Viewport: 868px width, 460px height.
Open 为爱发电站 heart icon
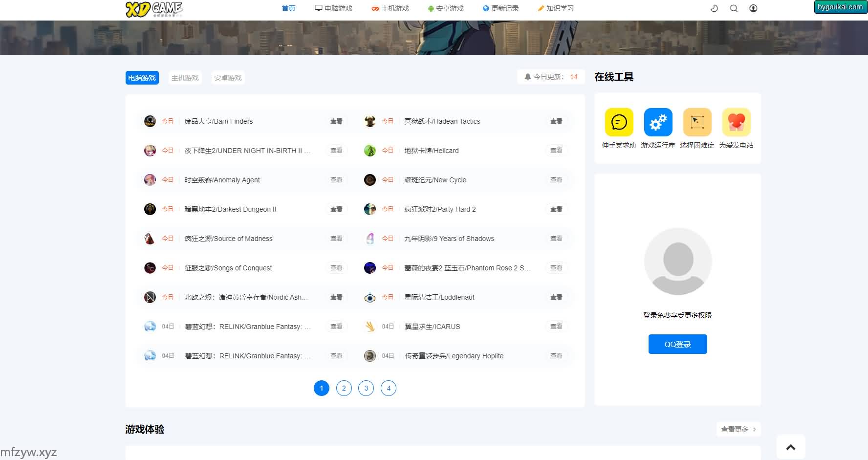click(x=736, y=122)
